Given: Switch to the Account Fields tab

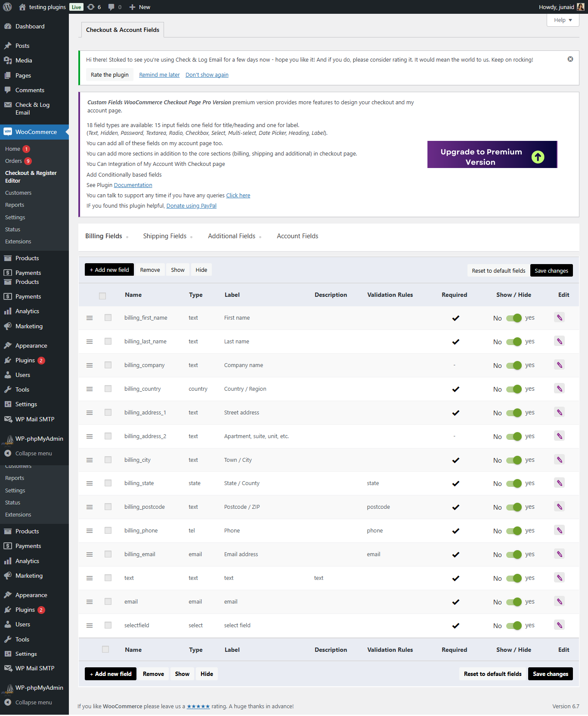Looking at the screenshot, I should click(297, 236).
